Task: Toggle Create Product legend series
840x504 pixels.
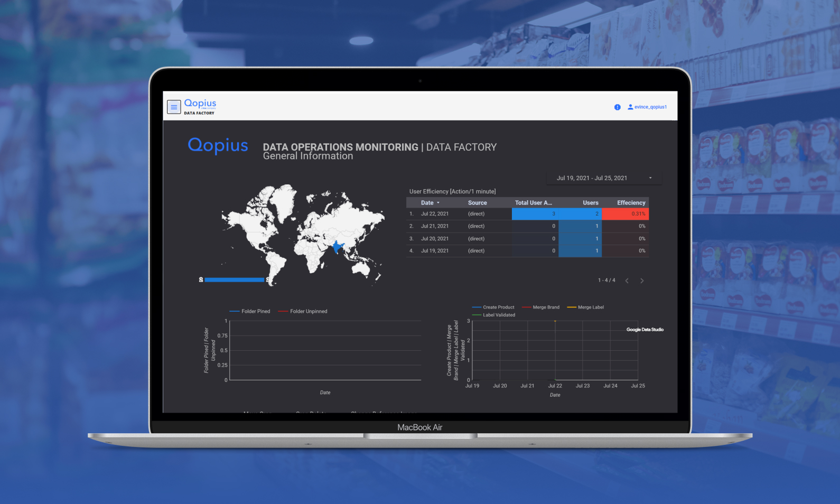Action: click(498, 307)
